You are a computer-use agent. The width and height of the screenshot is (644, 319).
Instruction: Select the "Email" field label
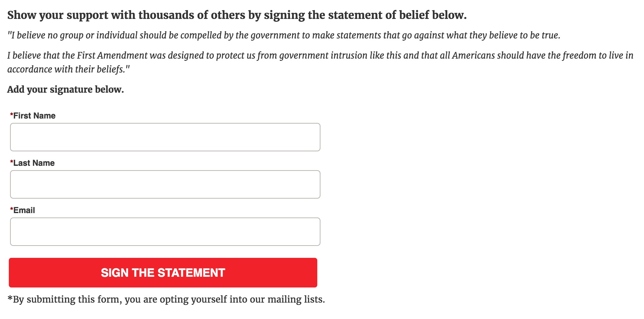click(24, 210)
